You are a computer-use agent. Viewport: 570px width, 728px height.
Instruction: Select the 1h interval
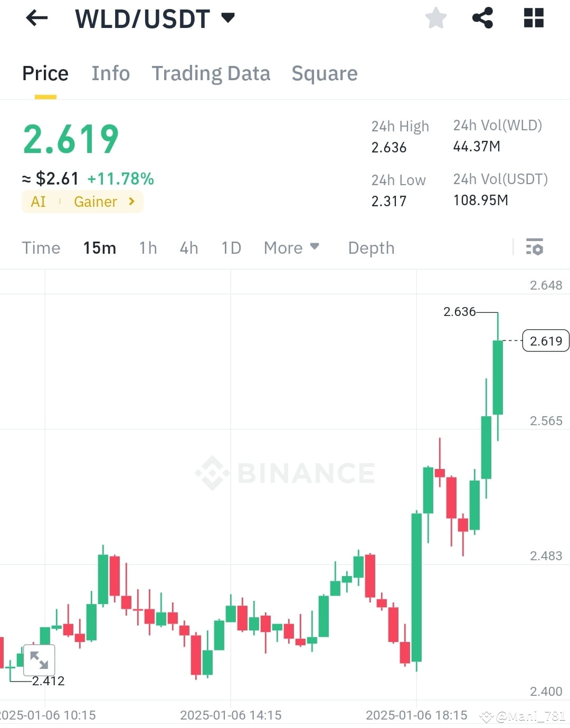pos(148,247)
